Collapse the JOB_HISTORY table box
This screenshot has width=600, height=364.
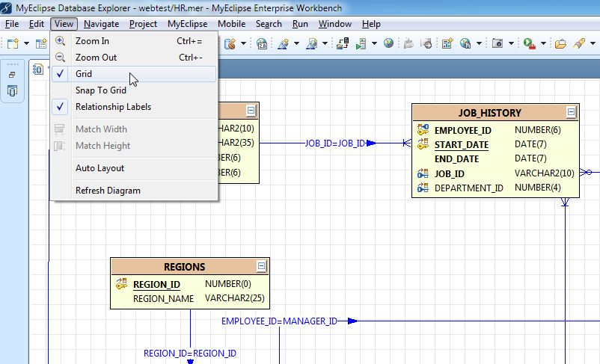tap(572, 112)
